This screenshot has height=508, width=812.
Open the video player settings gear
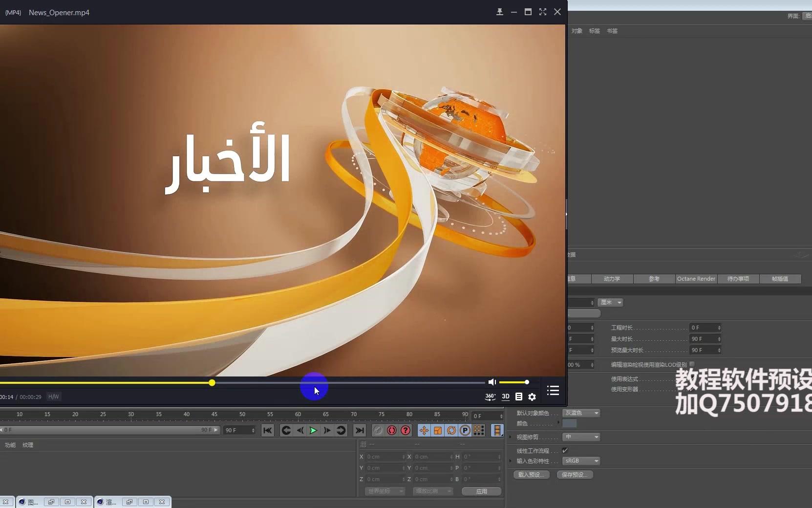click(532, 397)
